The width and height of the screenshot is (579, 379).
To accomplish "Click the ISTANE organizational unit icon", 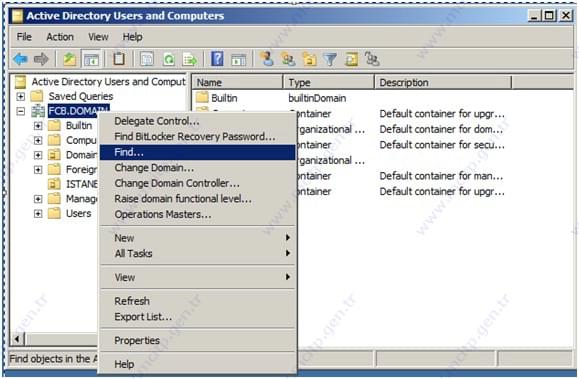I will click(55, 184).
